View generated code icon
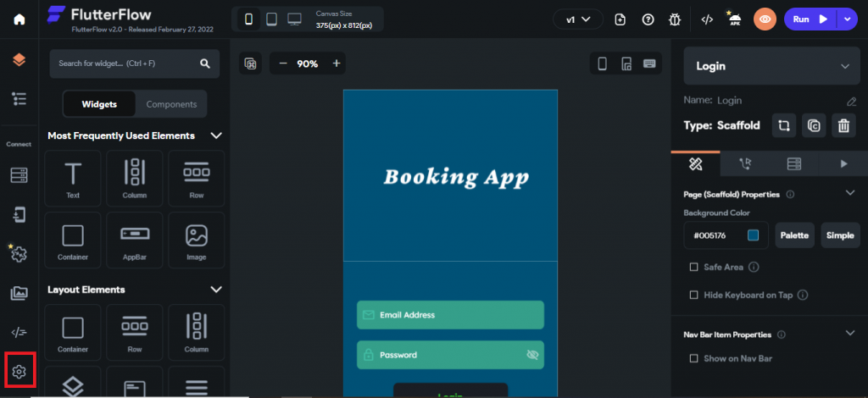 (x=707, y=19)
